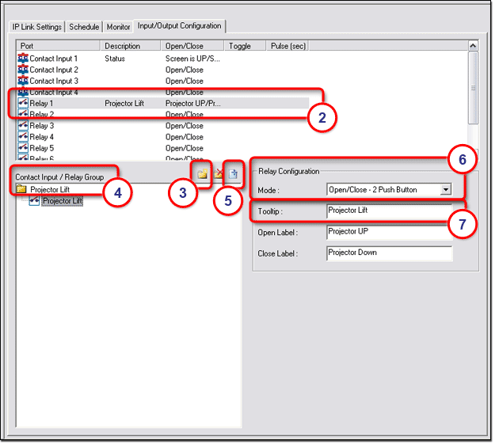
Task: Open the relay Mode dropdown
Action: click(x=445, y=190)
